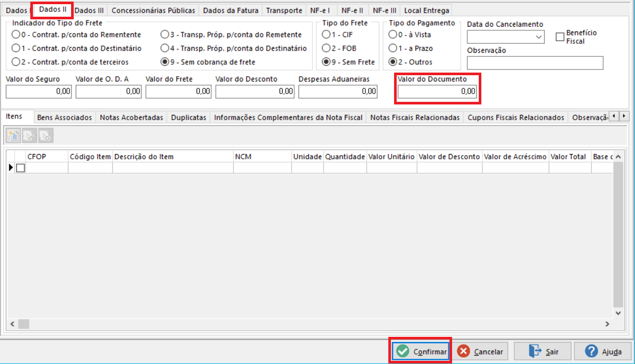Open the NF-e II tab
Viewport: 635px width, 364px height.
coord(352,10)
